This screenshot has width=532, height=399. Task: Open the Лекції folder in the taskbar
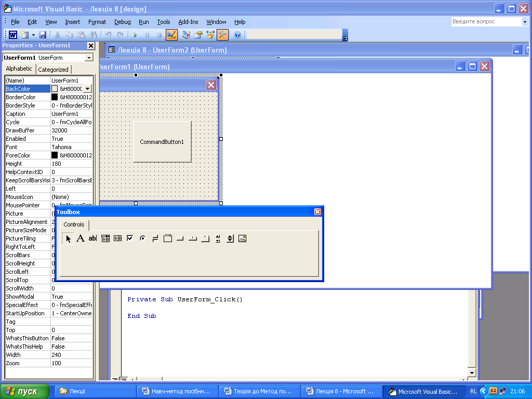(96, 391)
